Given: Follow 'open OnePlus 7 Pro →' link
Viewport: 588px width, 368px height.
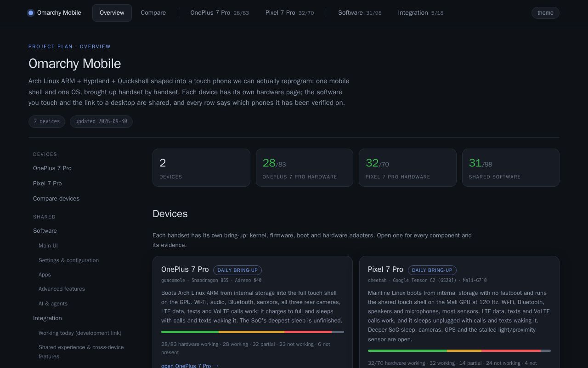Looking at the screenshot, I should pyautogui.click(x=190, y=366).
